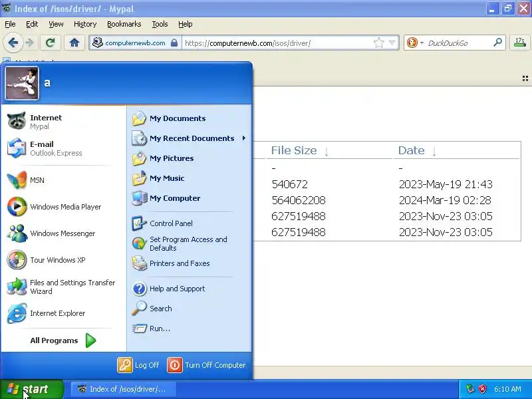
Task: Open the URL history dropdown arrow
Action: click(x=392, y=43)
